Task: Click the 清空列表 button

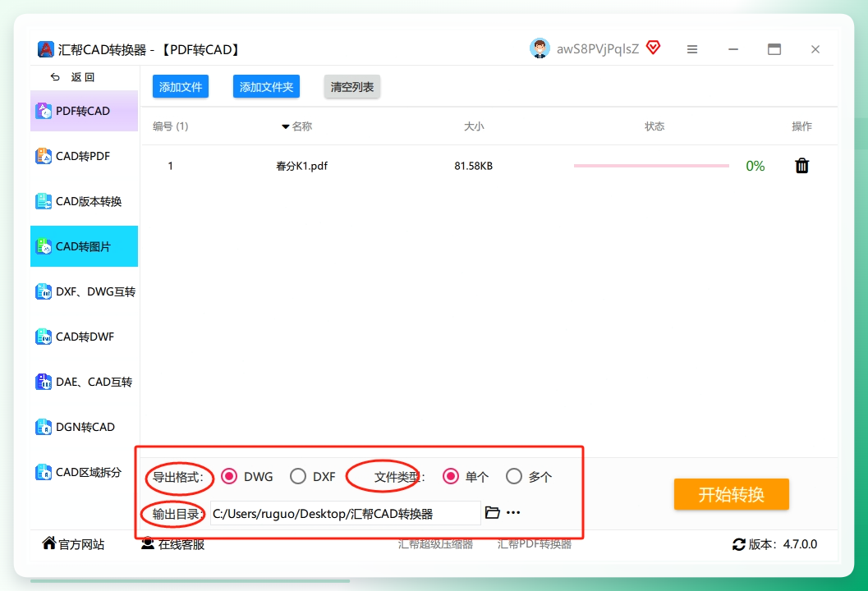Action: [x=352, y=86]
